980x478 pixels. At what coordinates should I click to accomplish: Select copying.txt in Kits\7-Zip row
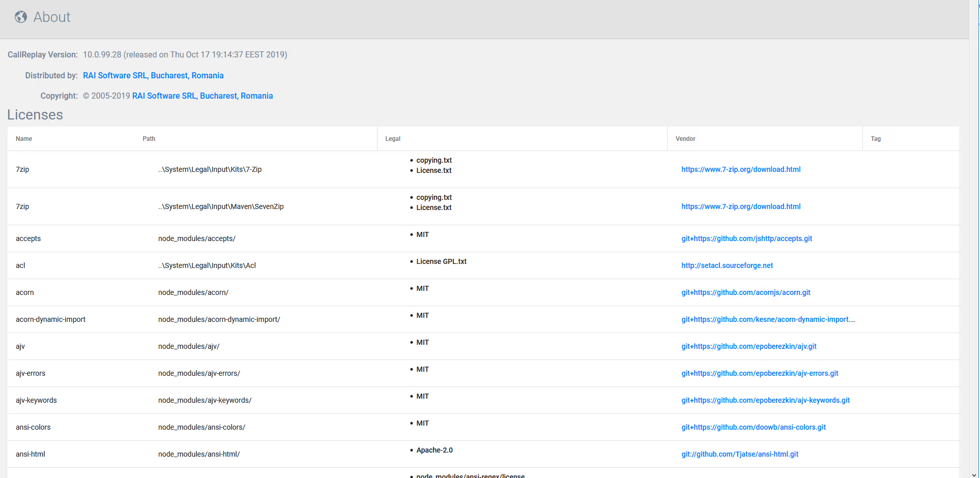pos(434,160)
